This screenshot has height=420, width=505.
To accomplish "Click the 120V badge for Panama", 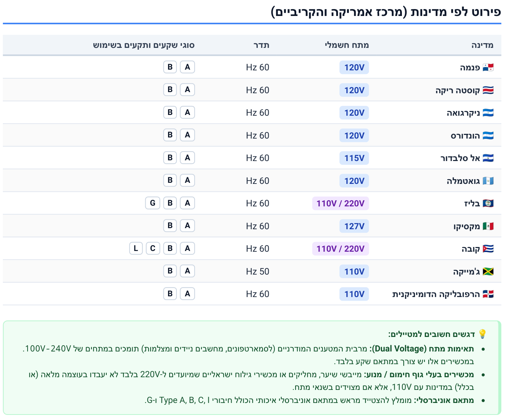I will 354,67.
